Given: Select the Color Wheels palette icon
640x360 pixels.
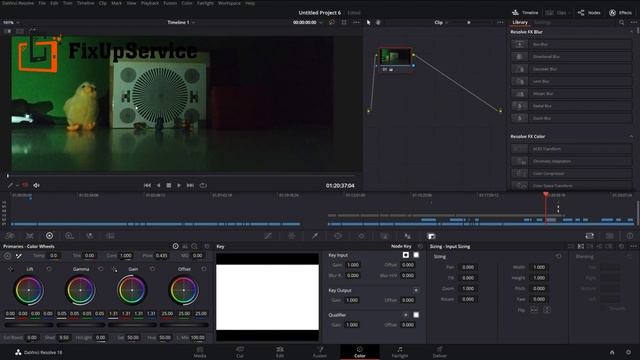Looking at the screenshot, I should [49, 236].
